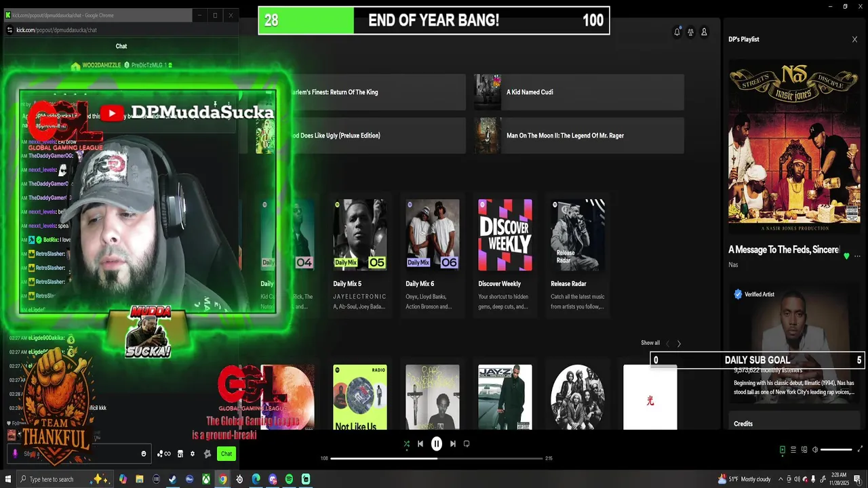The height and width of the screenshot is (488, 868).
Task: Open the Streets Disciple album cover
Action: (794, 146)
